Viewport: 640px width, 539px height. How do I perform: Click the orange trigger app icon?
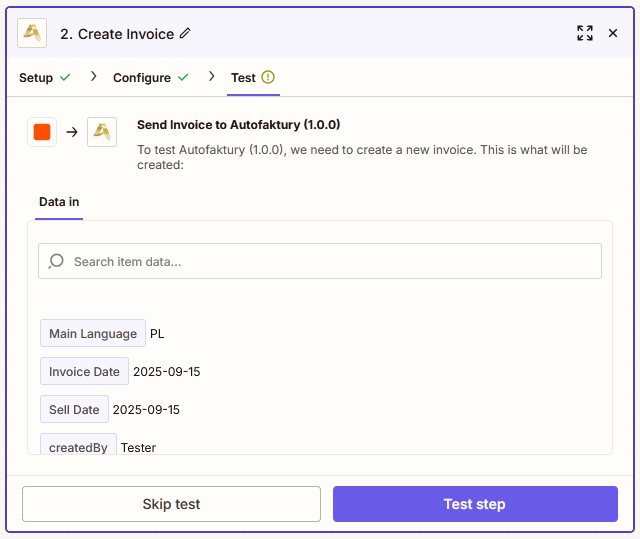pyautogui.click(x=42, y=132)
